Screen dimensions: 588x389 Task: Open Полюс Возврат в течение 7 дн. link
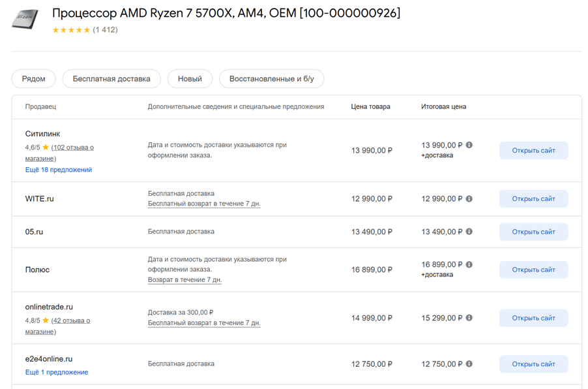[184, 280]
